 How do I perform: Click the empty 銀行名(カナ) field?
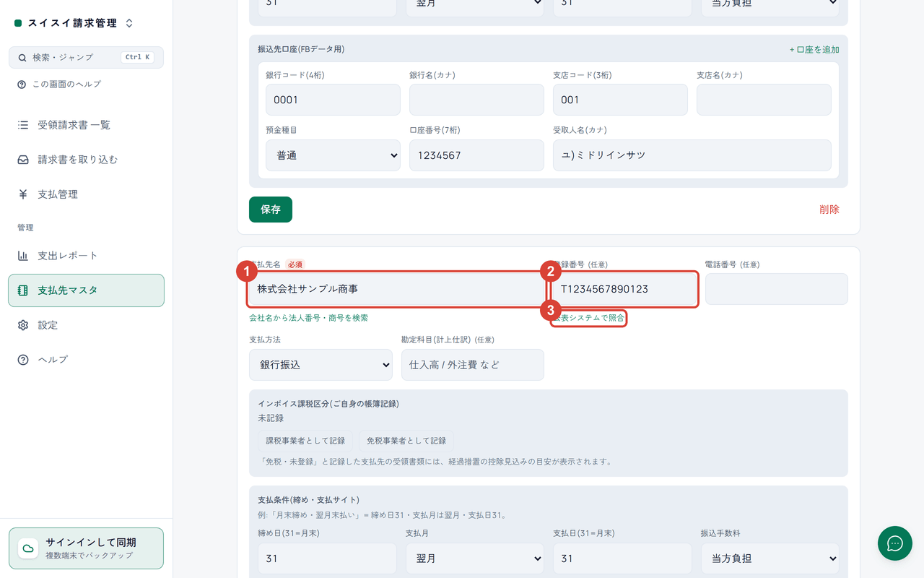pos(476,100)
